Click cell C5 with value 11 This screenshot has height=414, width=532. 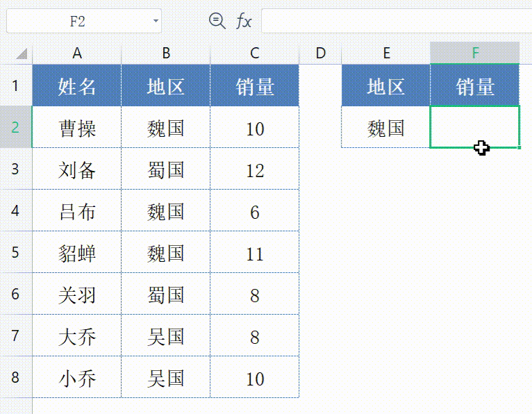(255, 253)
